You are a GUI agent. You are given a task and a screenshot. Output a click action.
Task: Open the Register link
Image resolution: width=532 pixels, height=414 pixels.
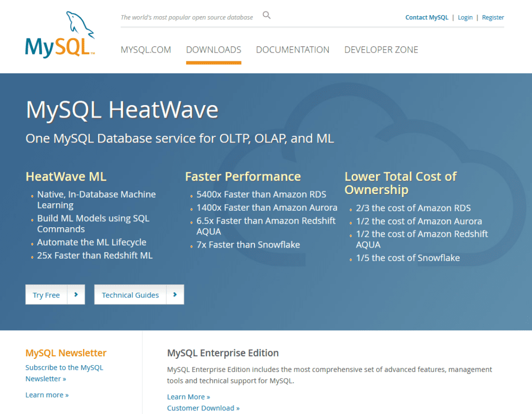tap(493, 17)
